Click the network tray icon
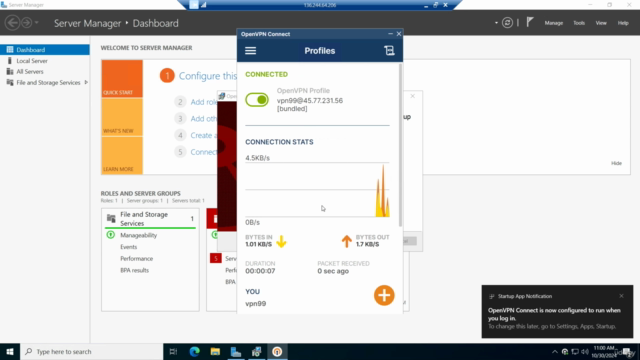640x360 pixels. click(x=575, y=352)
